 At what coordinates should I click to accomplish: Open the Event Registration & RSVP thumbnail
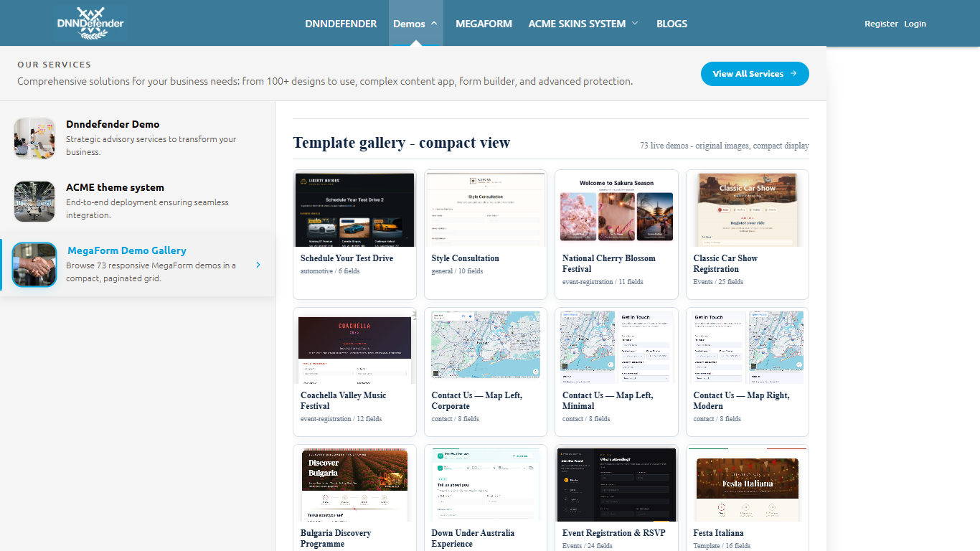[617, 485]
